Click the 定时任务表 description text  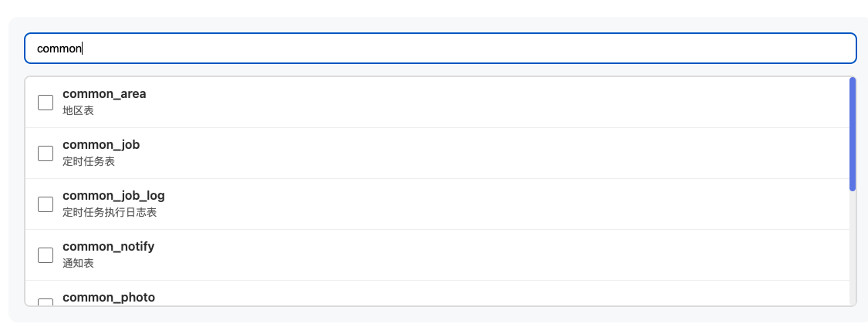[x=89, y=162]
